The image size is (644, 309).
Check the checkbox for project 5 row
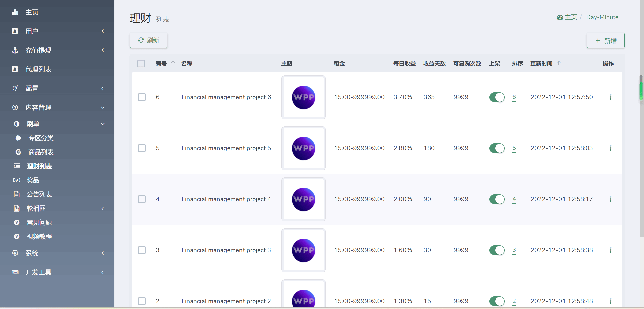[142, 148]
